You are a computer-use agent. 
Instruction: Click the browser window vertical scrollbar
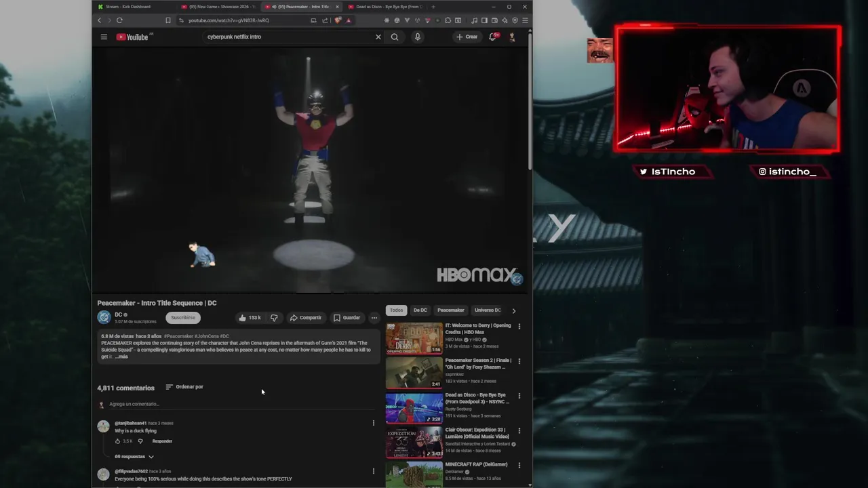[x=530, y=102]
